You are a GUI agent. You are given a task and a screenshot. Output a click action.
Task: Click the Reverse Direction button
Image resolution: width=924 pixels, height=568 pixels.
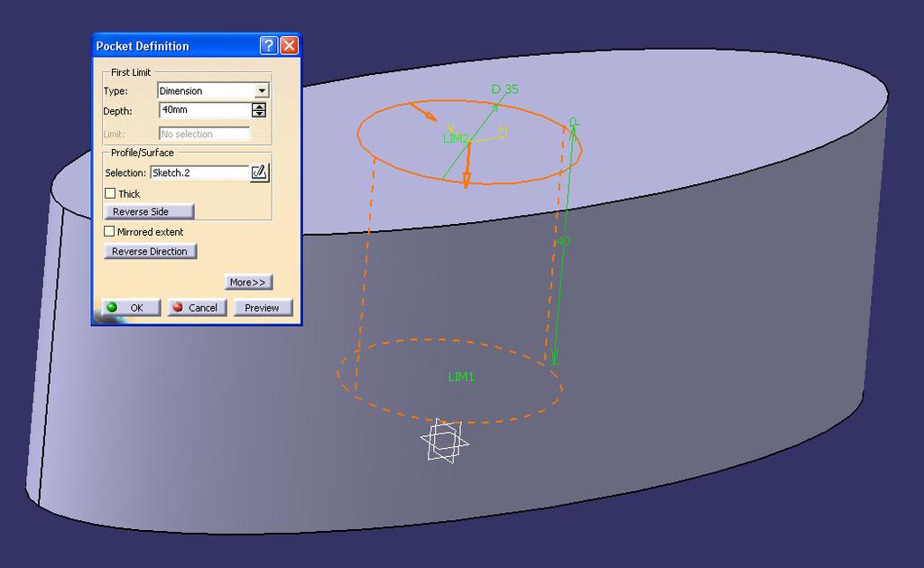tap(151, 251)
